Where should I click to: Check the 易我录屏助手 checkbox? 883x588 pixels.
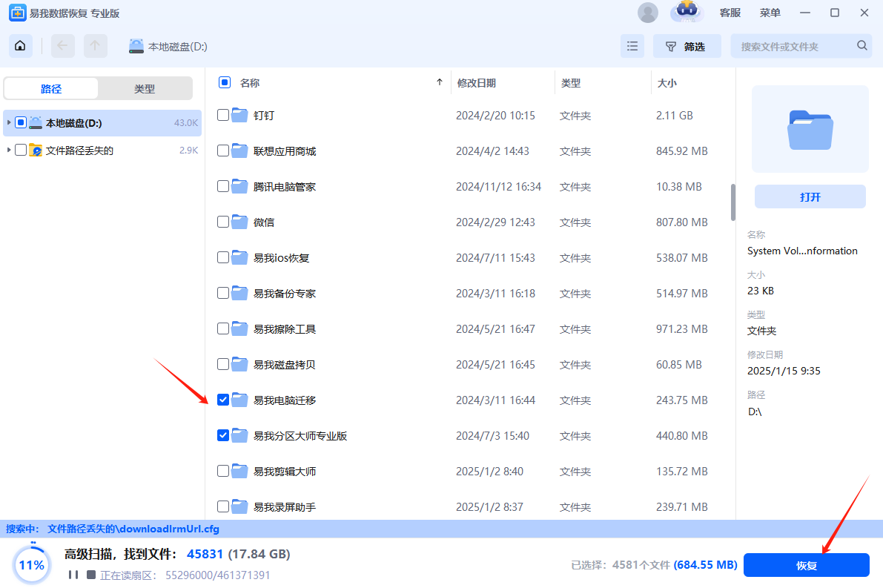pyautogui.click(x=223, y=506)
